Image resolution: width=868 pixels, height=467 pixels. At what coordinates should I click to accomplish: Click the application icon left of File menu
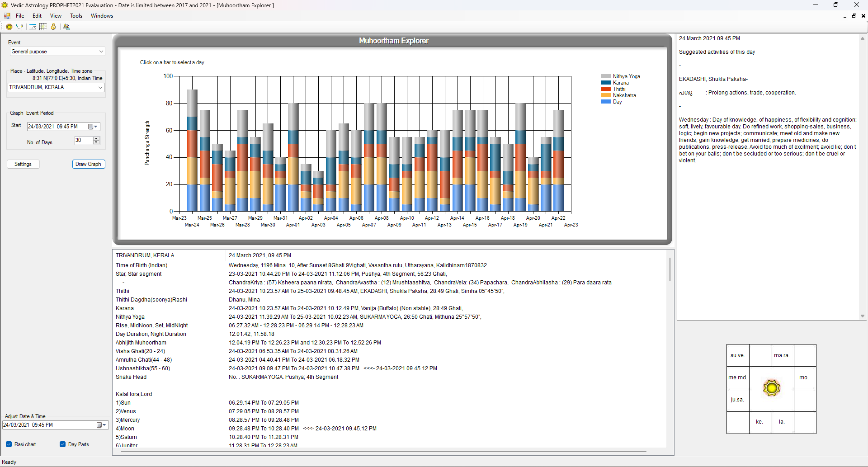[7, 16]
